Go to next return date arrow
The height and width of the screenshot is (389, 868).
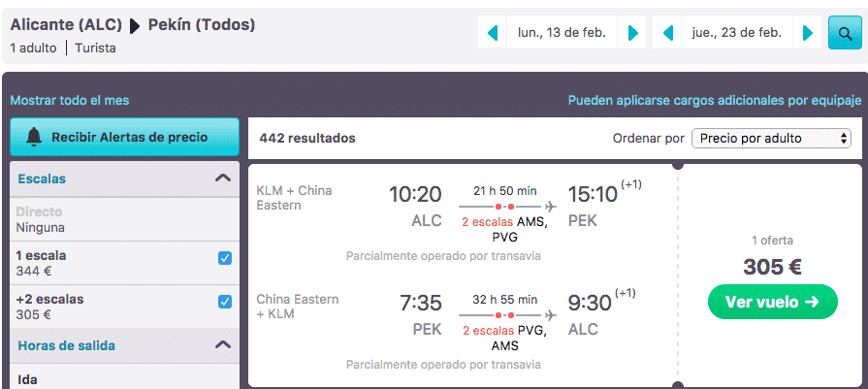pyautogui.click(x=808, y=33)
